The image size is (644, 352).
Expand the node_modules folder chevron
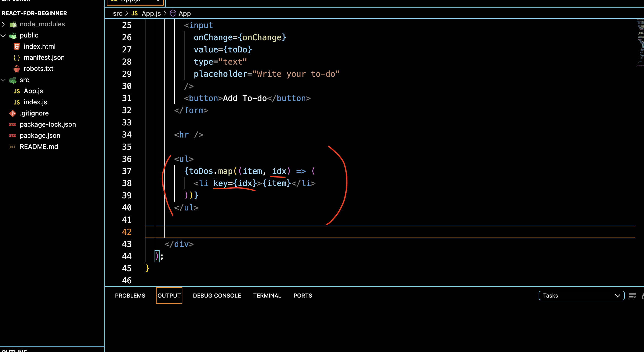click(x=3, y=24)
